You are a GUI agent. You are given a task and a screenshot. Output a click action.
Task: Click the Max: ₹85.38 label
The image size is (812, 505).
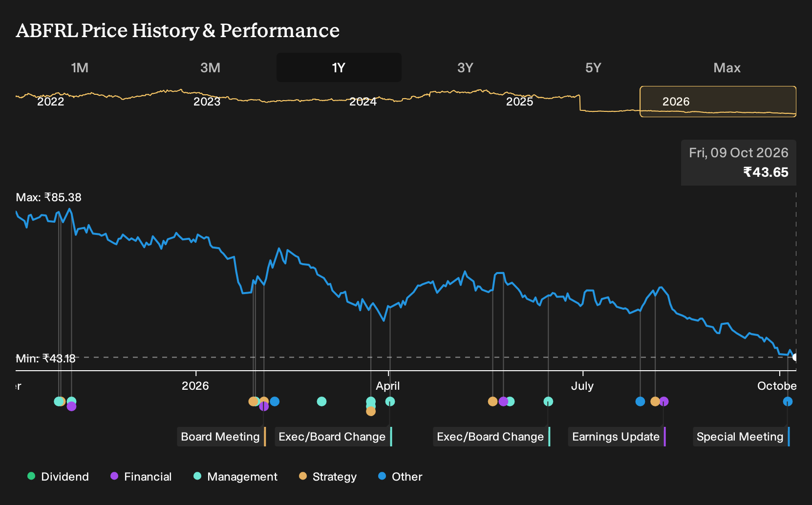coord(49,197)
